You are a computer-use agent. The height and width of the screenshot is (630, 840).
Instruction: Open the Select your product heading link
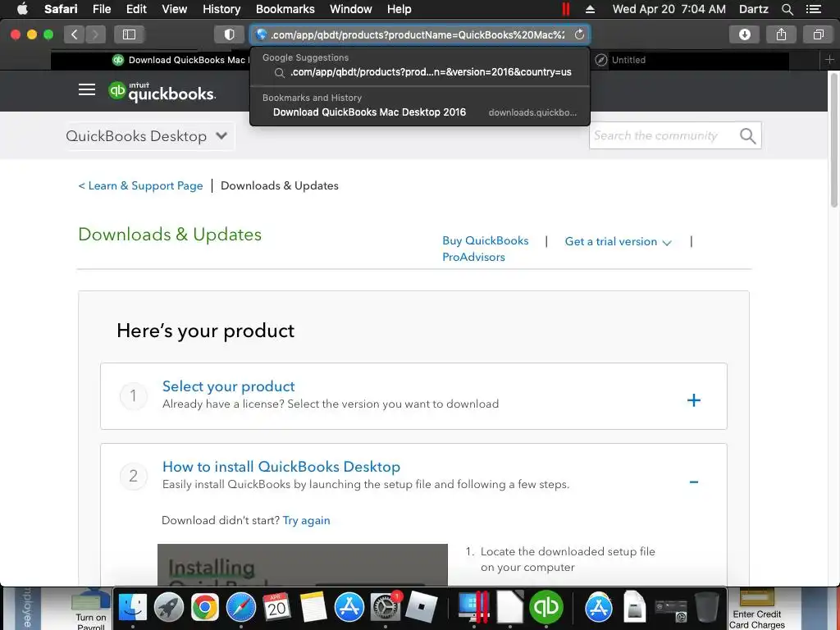[x=228, y=386]
